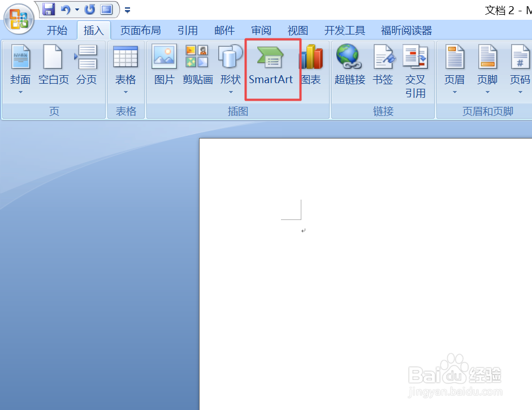
Task: Insert a cover page (封面)
Action: pyautogui.click(x=20, y=65)
